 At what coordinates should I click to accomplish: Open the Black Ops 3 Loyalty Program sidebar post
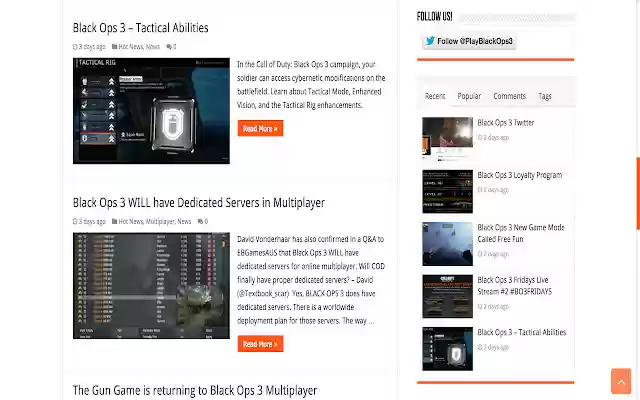[520, 175]
